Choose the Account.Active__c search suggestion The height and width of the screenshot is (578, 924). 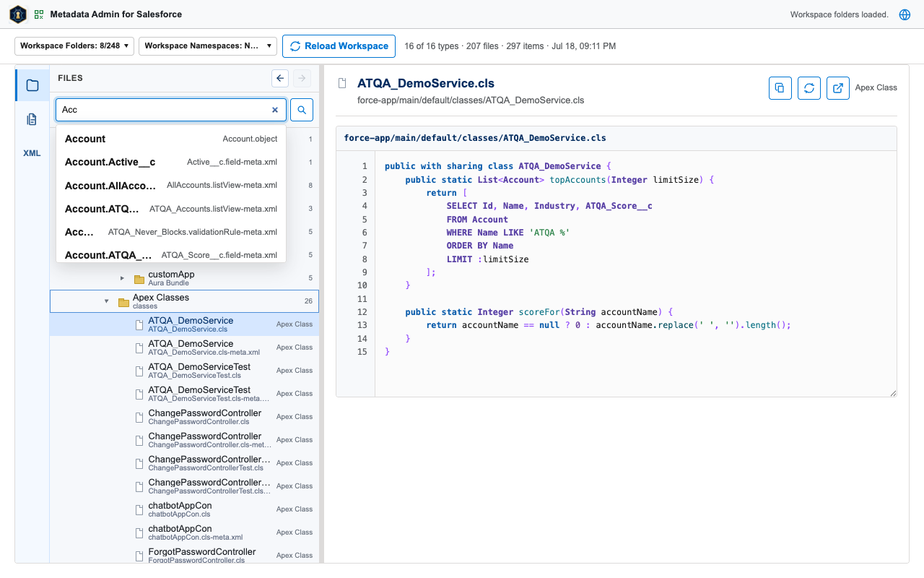point(171,162)
